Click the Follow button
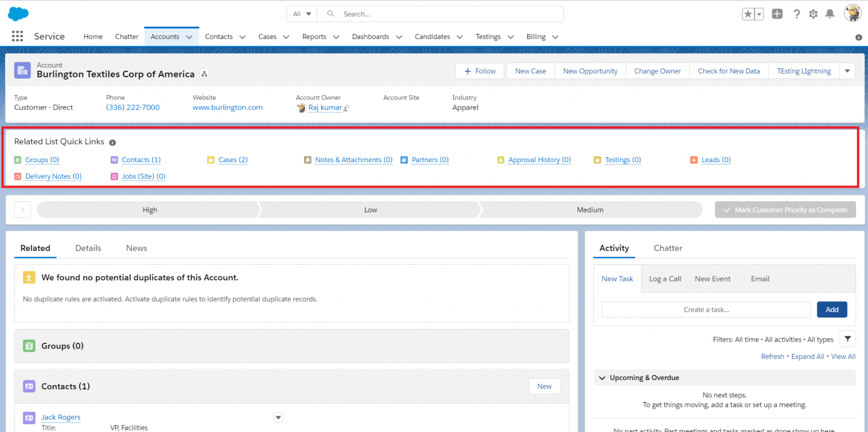868x432 pixels. (479, 71)
